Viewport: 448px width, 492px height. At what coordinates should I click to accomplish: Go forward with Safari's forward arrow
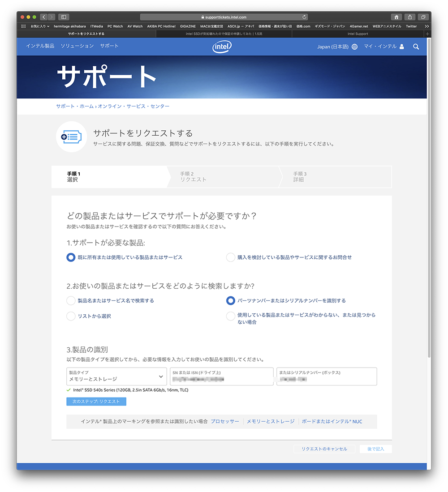coord(52,17)
